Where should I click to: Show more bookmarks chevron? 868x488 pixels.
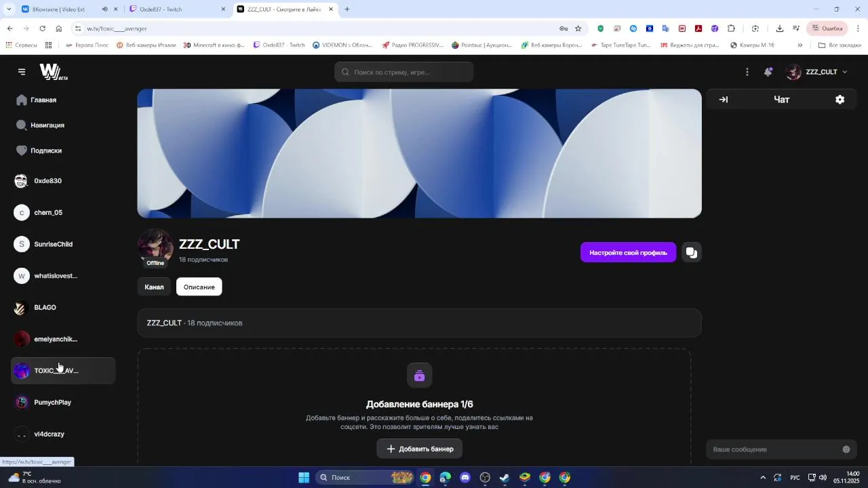[800, 45]
